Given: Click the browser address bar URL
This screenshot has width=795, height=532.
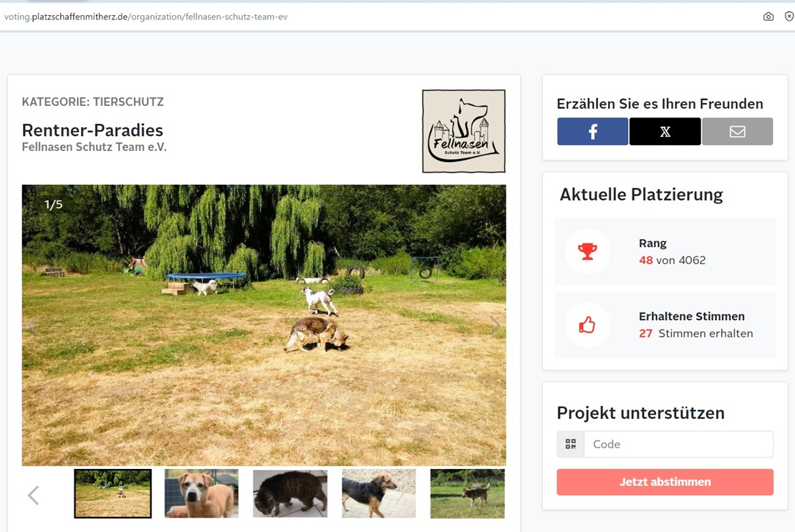Looking at the screenshot, I should (x=145, y=16).
